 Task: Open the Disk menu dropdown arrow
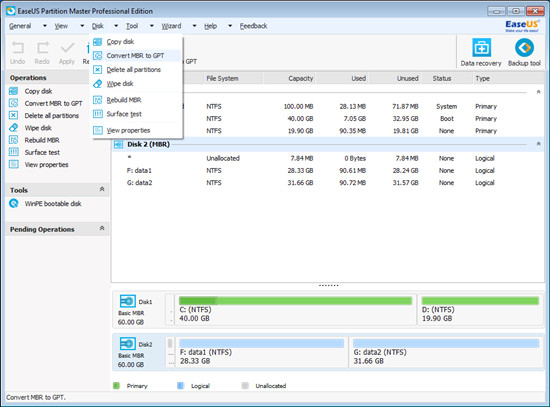[x=116, y=26]
